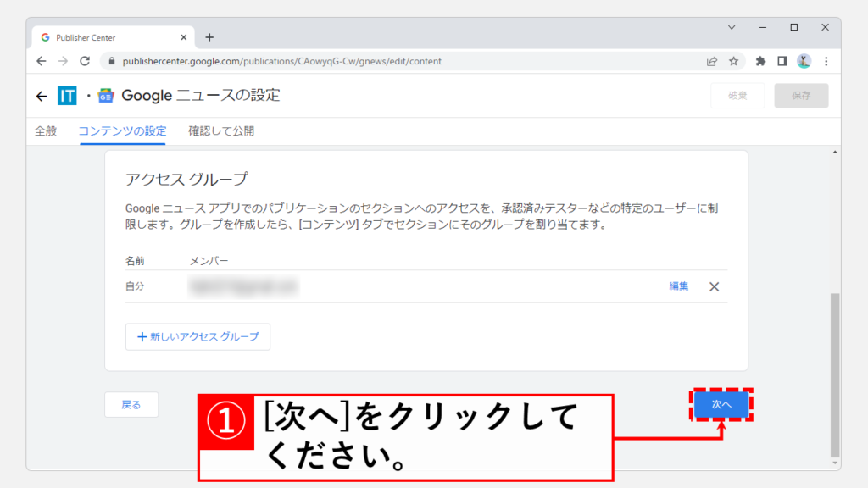Screen dimensions: 868x488
Task: Click the page's vertical scrollbar thumb
Action: (x=834, y=373)
